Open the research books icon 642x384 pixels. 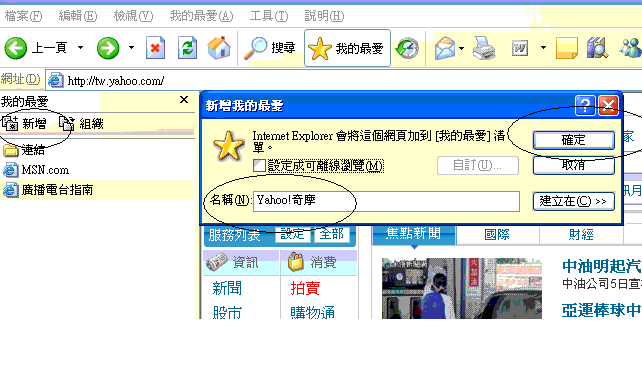pyautogui.click(x=597, y=48)
